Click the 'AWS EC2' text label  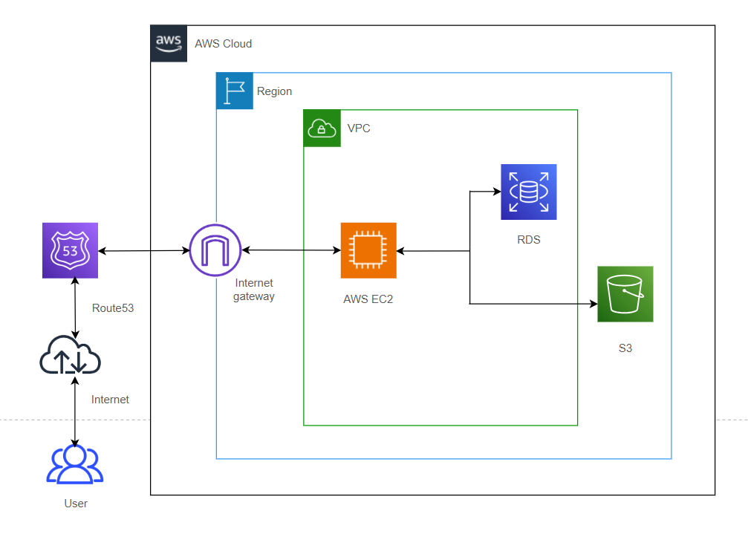coord(368,299)
